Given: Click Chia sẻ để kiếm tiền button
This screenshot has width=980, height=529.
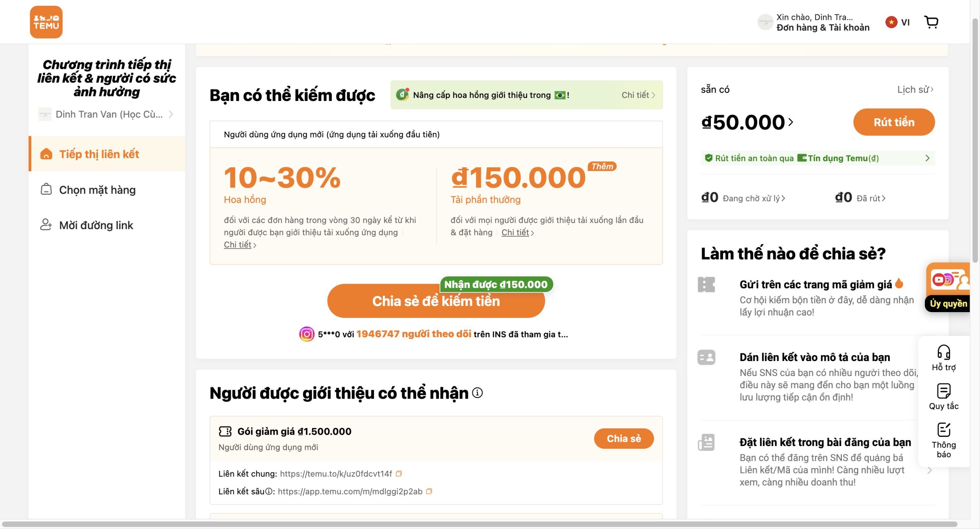Looking at the screenshot, I should tap(436, 301).
